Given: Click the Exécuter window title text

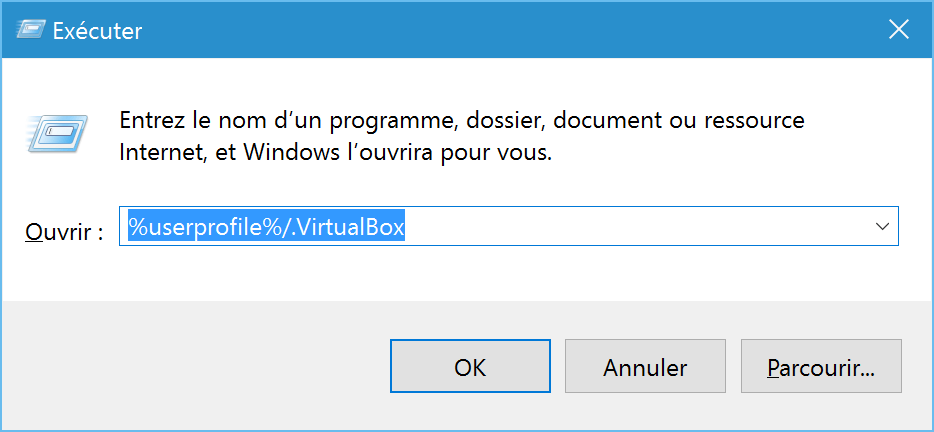Looking at the screenshot, I should 97,30.
